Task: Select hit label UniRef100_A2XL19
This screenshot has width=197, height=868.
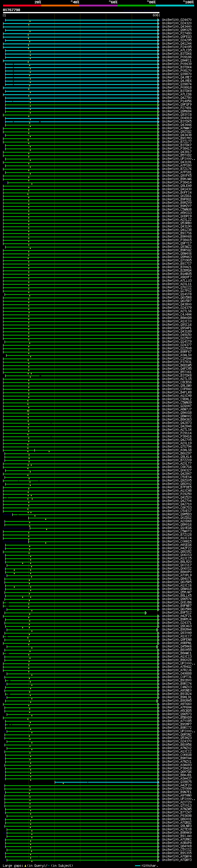Action: tap(177, 443)
